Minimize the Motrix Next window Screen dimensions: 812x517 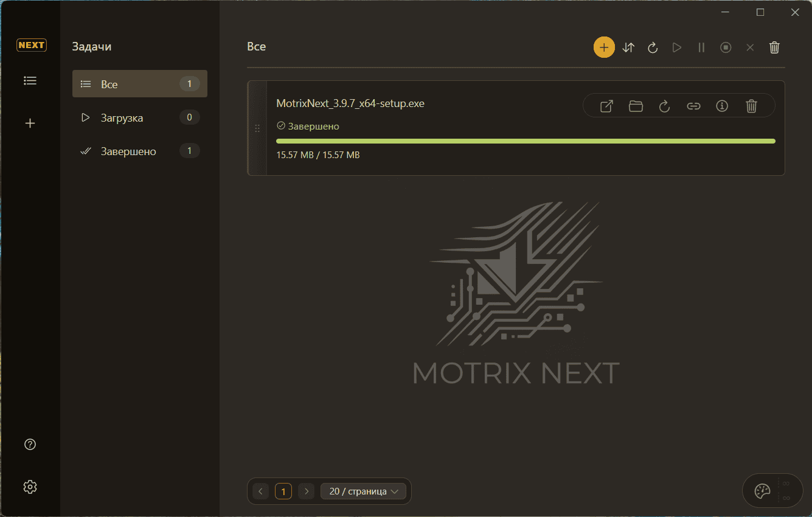point(726,12)
